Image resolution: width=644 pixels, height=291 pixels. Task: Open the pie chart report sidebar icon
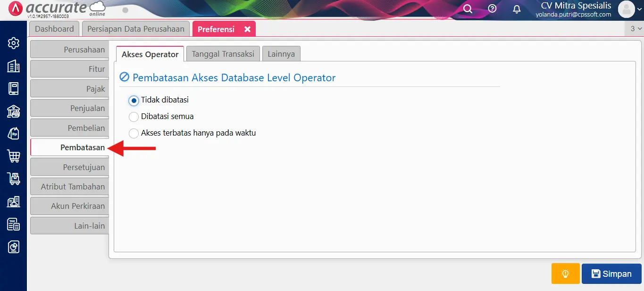[x=13, y=247]
